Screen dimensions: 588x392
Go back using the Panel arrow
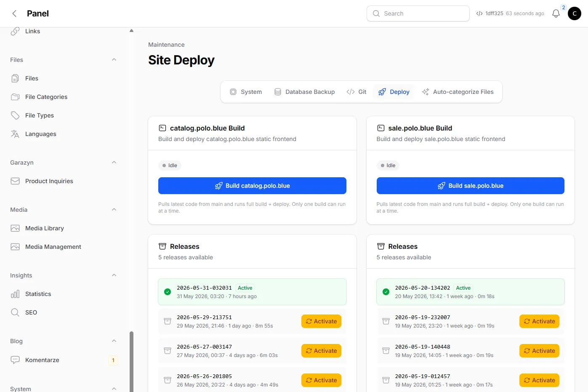pos(14,13)
